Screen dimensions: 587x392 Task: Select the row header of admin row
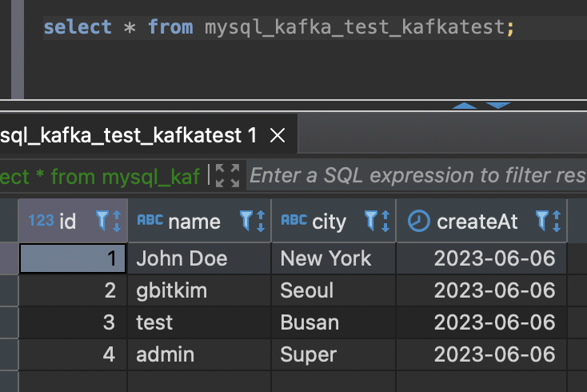pyautogui.click(x=9, y=354)
